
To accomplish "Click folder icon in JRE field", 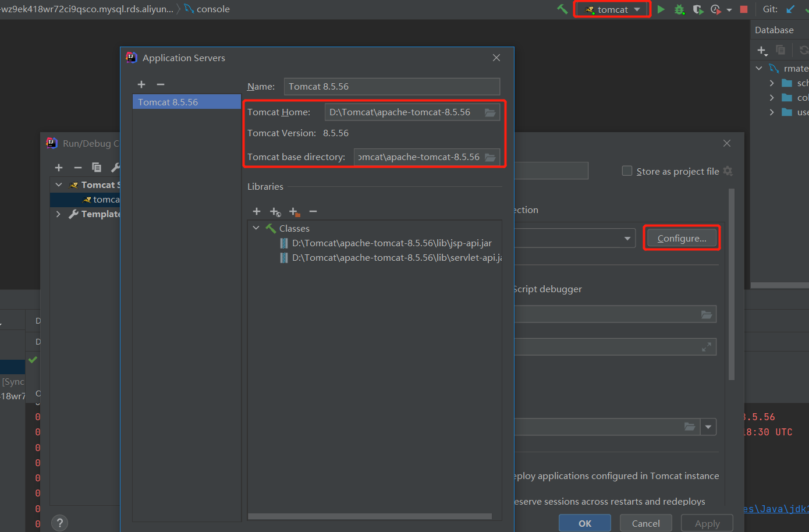I will (x=690, y=427).
